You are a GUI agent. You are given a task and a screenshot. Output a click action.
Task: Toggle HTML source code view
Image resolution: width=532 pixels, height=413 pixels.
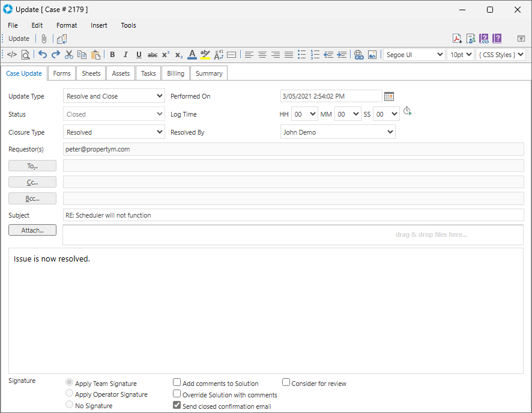point(12,55)
